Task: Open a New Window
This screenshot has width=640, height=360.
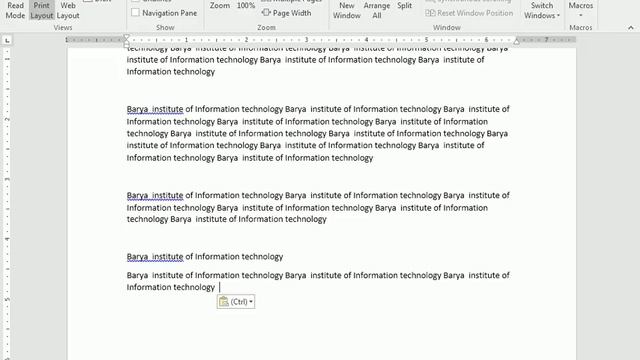Action: pos(347,10)
